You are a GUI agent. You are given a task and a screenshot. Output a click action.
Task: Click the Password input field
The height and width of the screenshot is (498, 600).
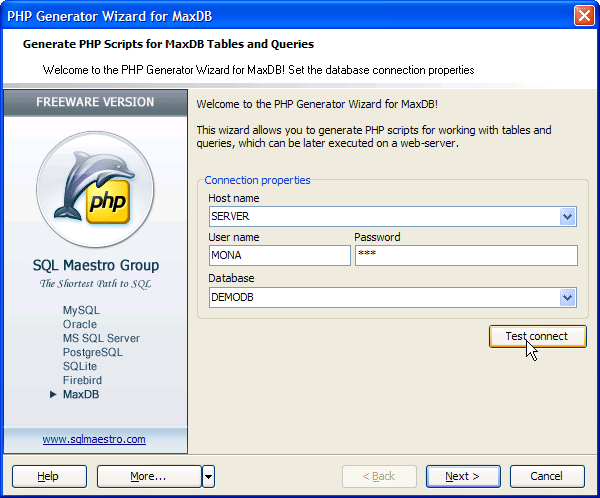pyautogui.click(x=465, y=256)
